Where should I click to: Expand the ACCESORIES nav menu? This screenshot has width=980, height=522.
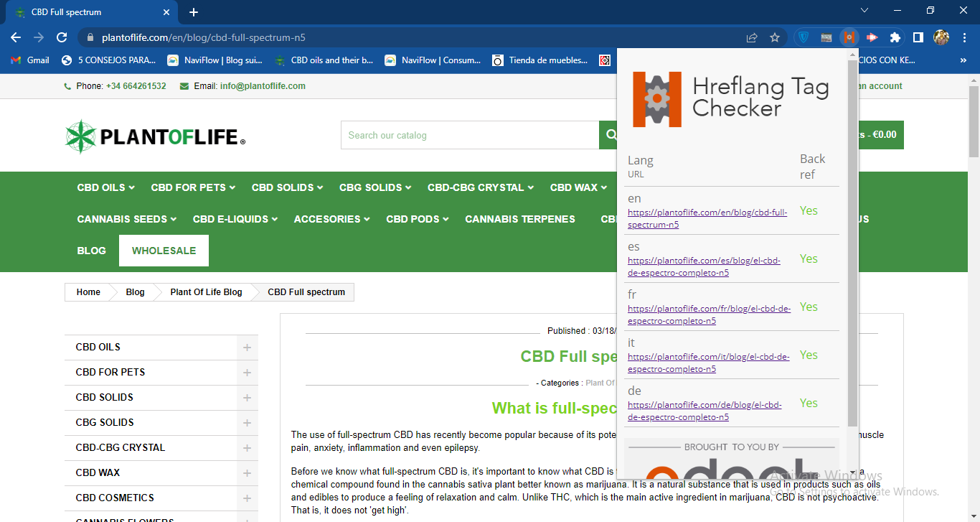(331, 219)
